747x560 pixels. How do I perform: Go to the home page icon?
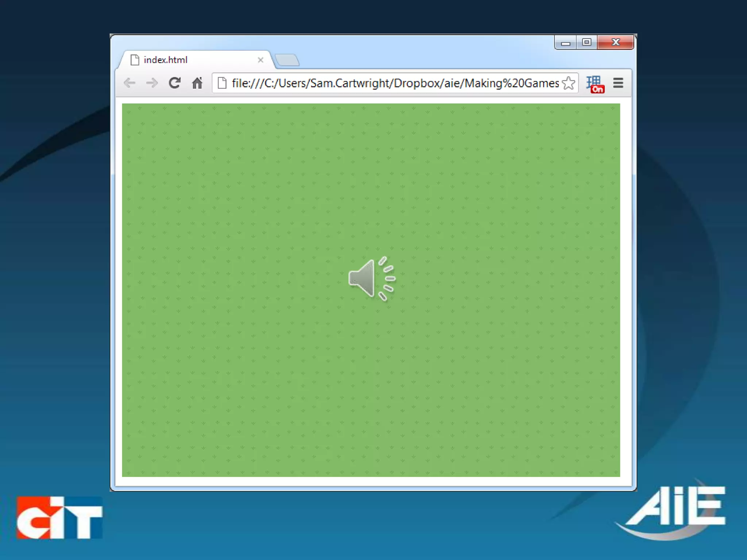(x=197, y=83)
